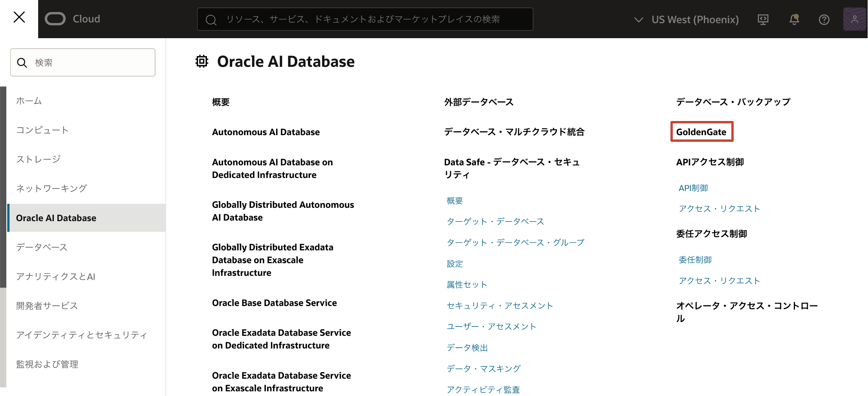Click Autonomous AI Database heading
The width and height of the screenshot is (868, 396).
click(266, 132)
